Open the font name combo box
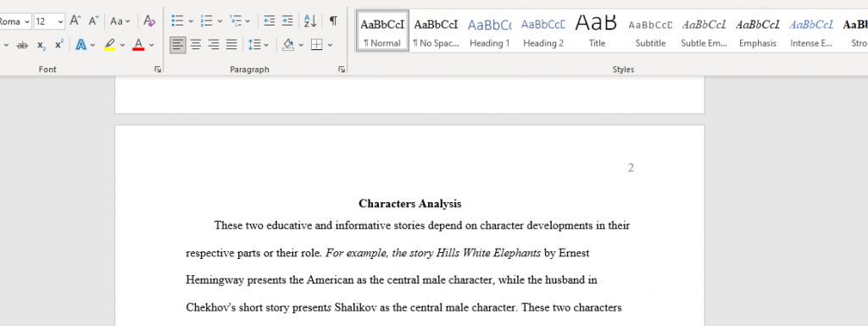Viewport: 868px width, 326px height. [x=15, y=21]
